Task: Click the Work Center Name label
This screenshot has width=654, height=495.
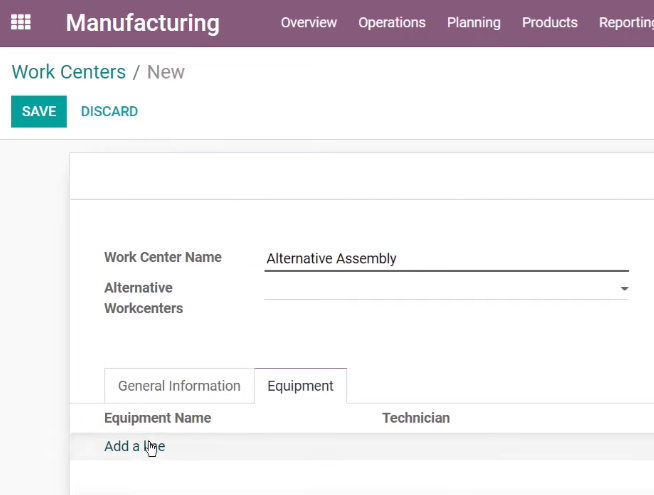Action: pyautogui.click(x=163, y=257)
